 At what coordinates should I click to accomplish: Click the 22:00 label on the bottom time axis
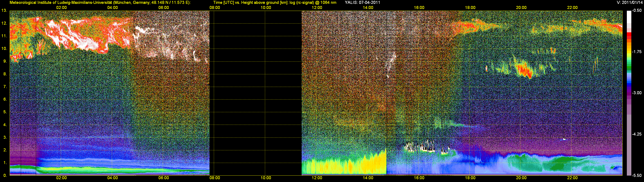(x=572, y=178)
